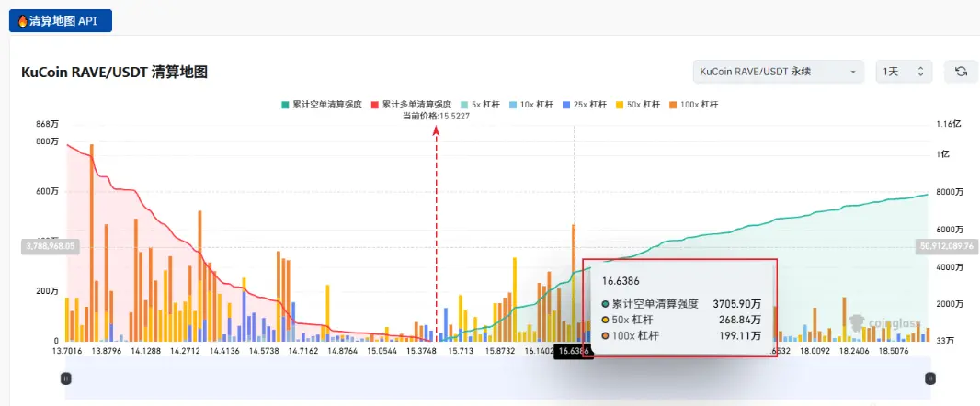Click the 600万 left axis label
The image size is (980, 406).
pos(48,192)
